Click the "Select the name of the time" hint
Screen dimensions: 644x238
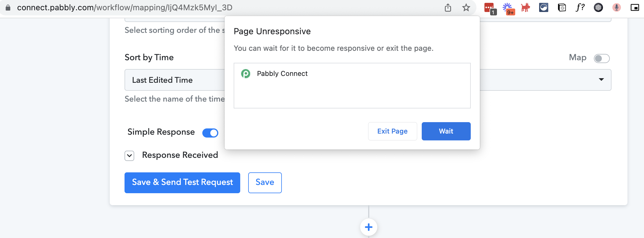click(175, 99)
